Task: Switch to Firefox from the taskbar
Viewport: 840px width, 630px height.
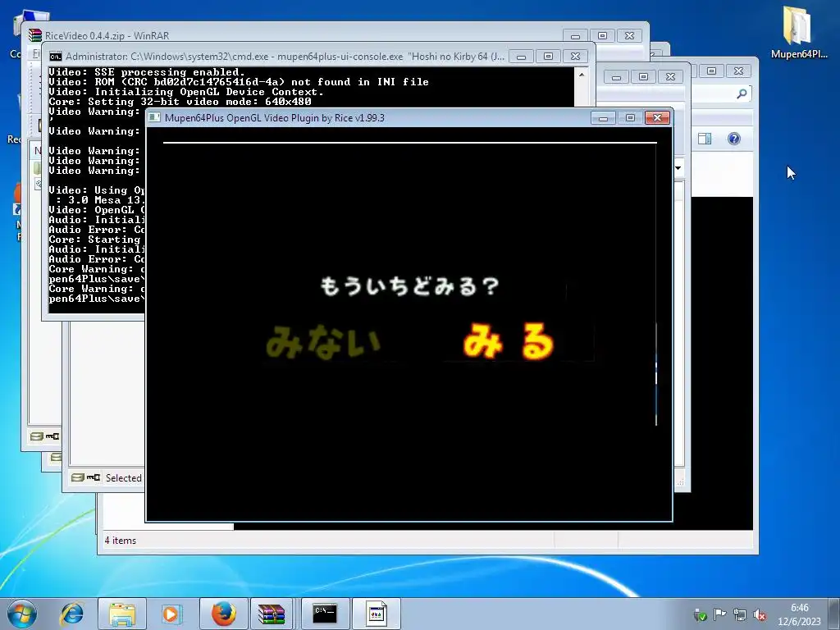Action: point(224,614)
